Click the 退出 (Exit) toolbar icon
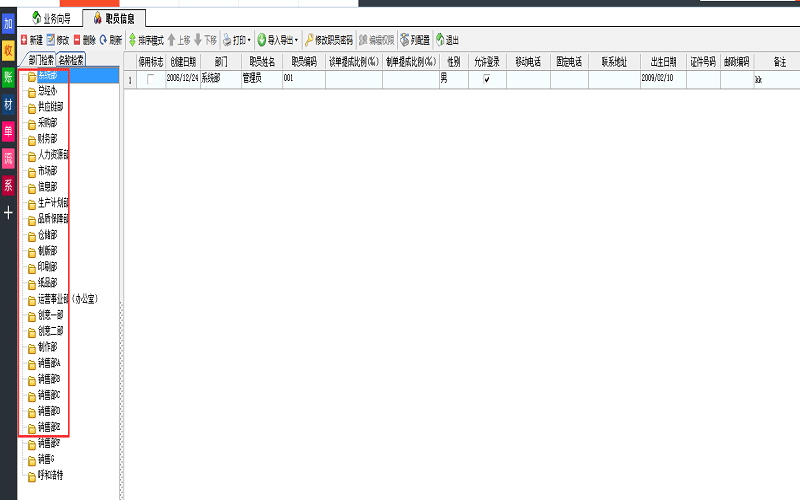The height and width of the screenshot is (500, 800). click(x=447, y=40)
